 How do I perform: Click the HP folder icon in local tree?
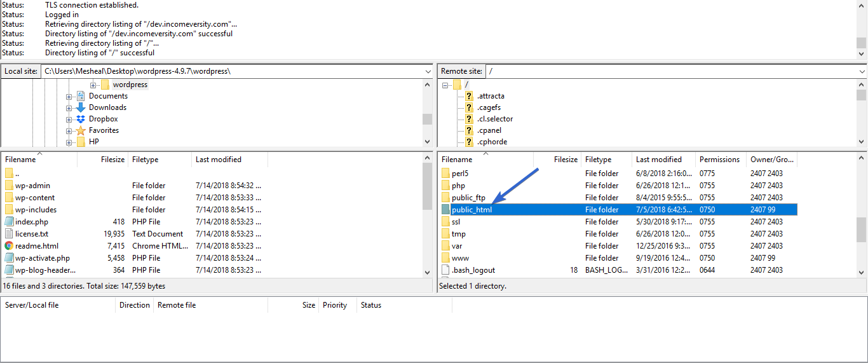pyautogui.click(x=81, y=142)
